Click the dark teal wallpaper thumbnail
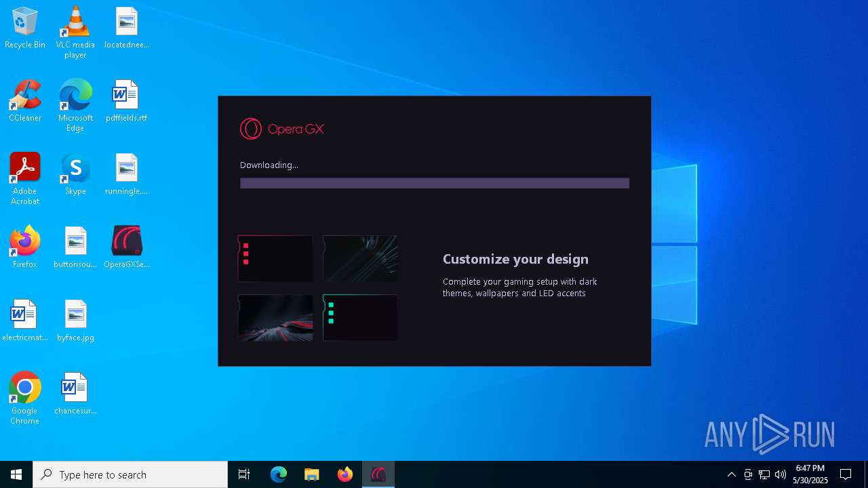Image resolution: width=868 pixels, height=488 pixels. [360, 258]
